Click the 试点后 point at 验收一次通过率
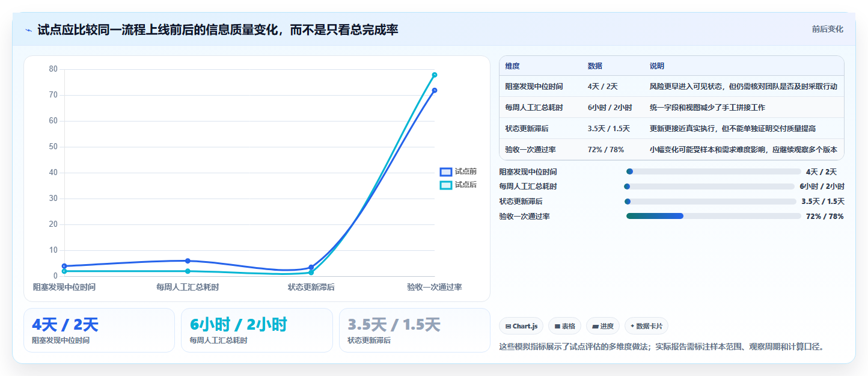868x376 pixels. (435, 75)
